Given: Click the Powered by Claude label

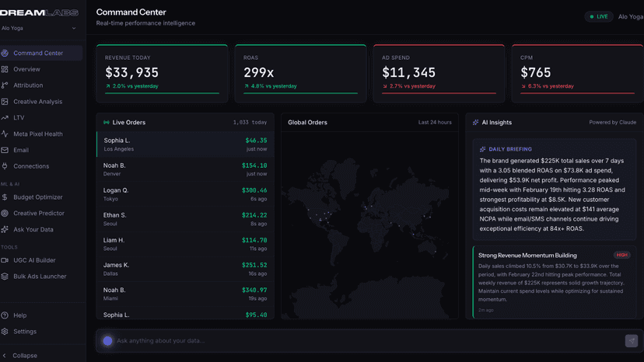Looking at the screenshot, I should coord(612,122).
